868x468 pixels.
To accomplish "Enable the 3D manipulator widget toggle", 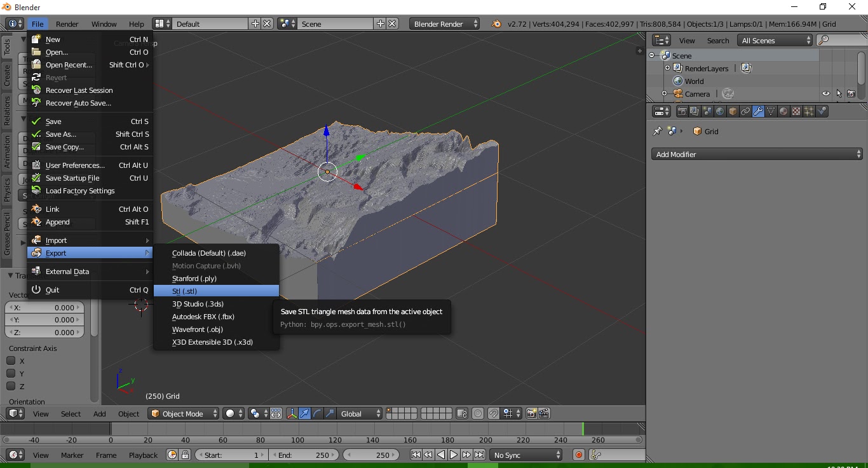I will pos(292,413).
